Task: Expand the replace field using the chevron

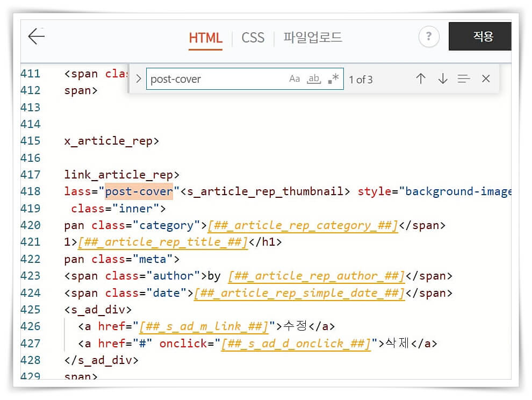Action: click(139, 78)
